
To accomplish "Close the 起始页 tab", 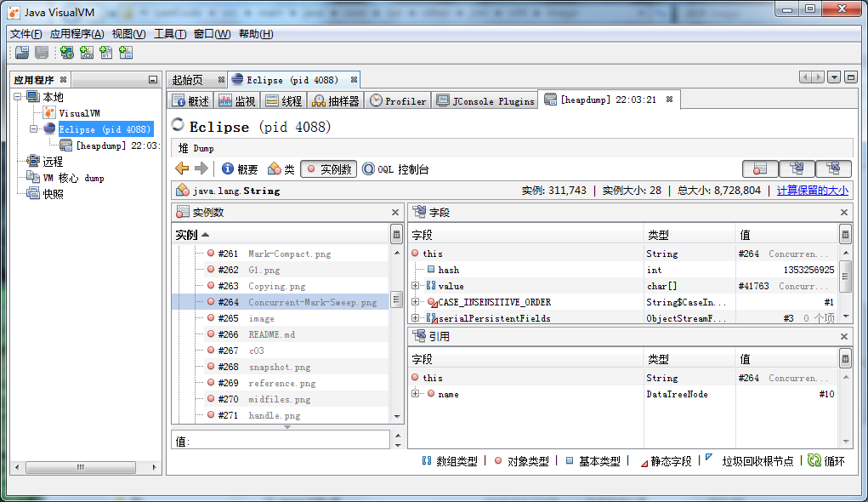I will [221, 80].
